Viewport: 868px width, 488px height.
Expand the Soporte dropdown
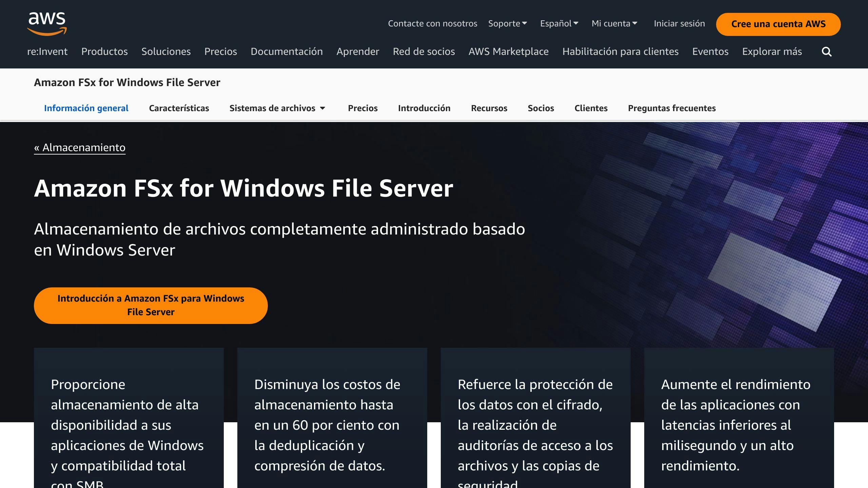click(507, 23)
